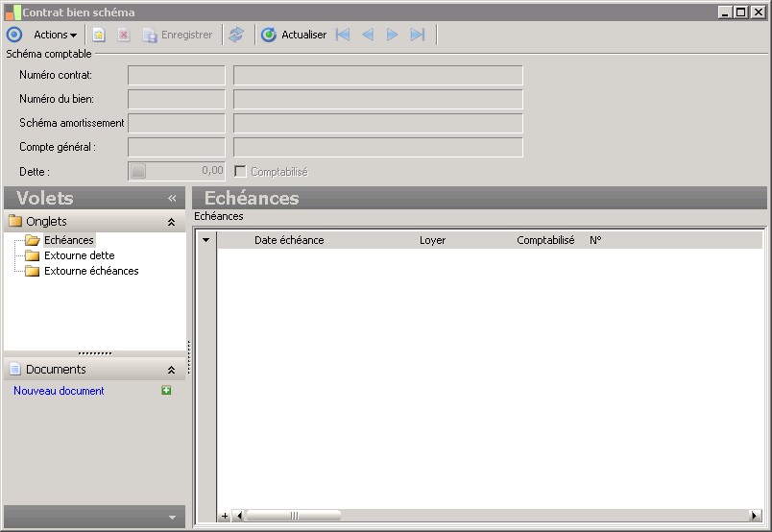Screen dimensions: 772x532
Task: Go to the next record
Action: point(392,35)
